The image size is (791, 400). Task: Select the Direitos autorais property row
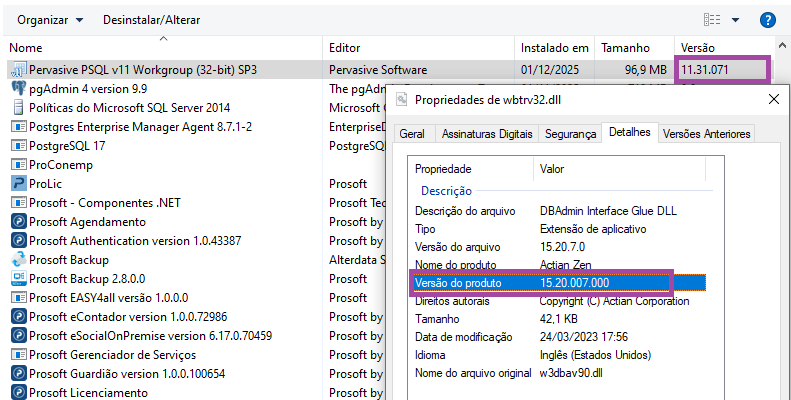[559, 301]
